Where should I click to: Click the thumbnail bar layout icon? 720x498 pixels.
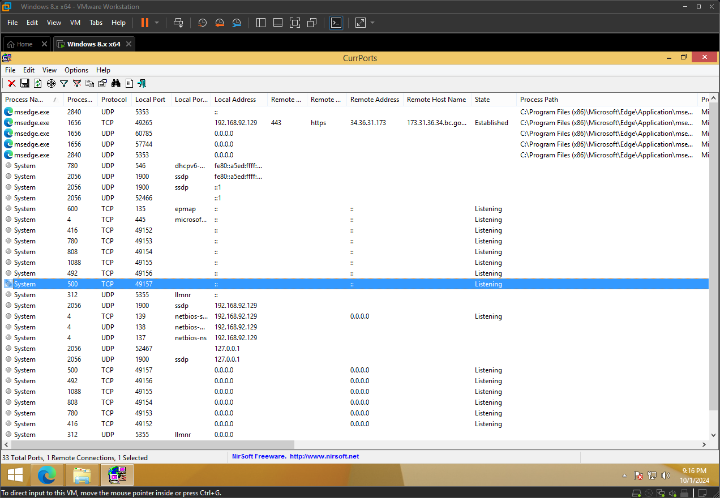coord(278,22)
